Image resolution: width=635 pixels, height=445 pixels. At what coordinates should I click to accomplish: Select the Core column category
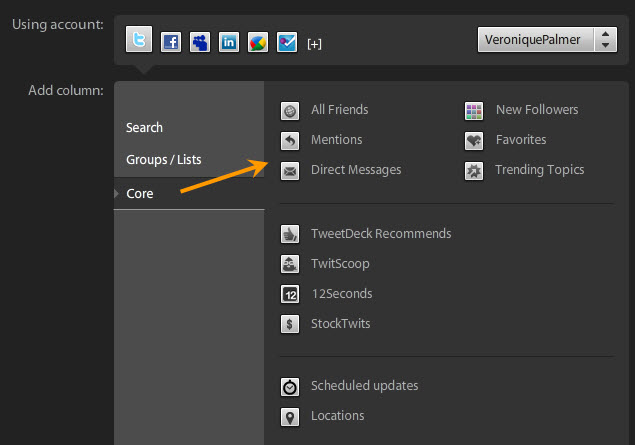pyautogui.click(x=140, y=193)
